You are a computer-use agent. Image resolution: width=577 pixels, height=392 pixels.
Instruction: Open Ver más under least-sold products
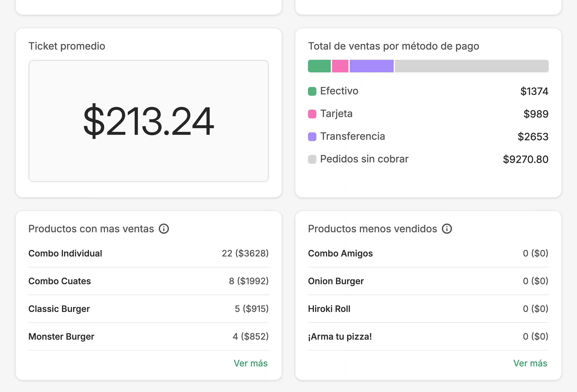point(530,363)
